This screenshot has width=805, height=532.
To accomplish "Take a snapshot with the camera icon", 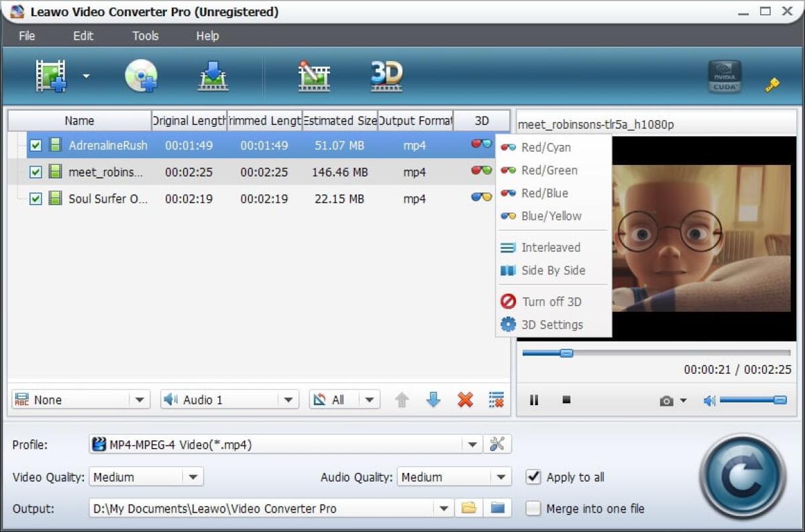I will (x=667, y=400).
